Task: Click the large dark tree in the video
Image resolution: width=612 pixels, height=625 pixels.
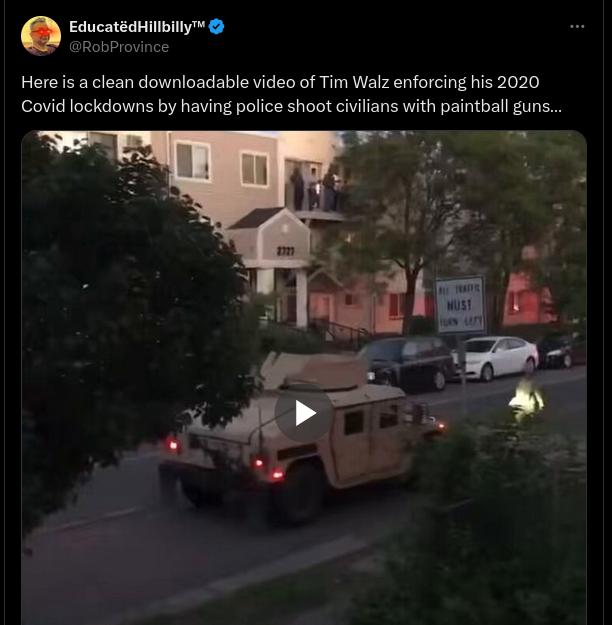Action: click(132, 311)
